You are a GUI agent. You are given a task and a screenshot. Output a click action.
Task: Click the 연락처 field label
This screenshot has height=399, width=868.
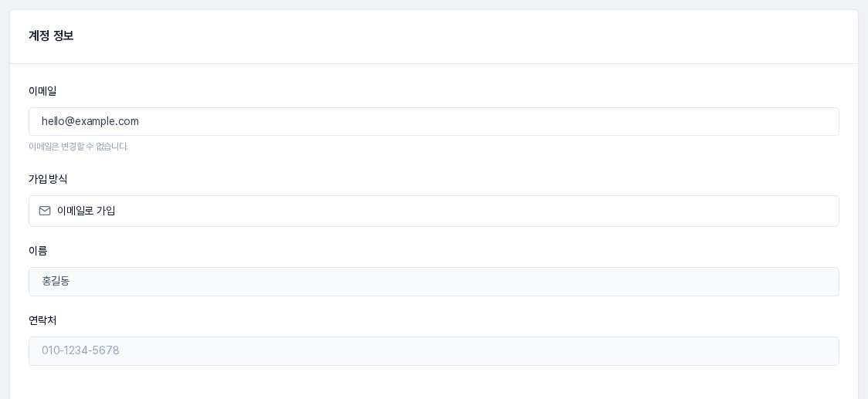point(42,321)
